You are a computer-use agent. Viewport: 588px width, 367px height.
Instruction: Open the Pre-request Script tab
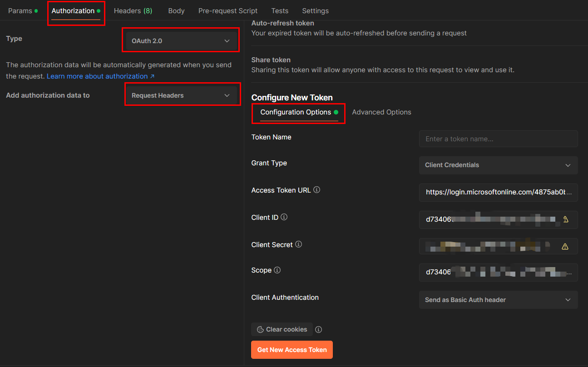click(228, 10)
